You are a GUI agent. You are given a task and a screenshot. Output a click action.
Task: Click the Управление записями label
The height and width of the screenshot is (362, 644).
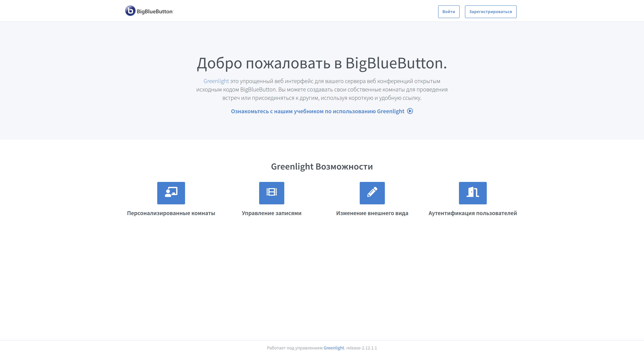click(272, 213)
